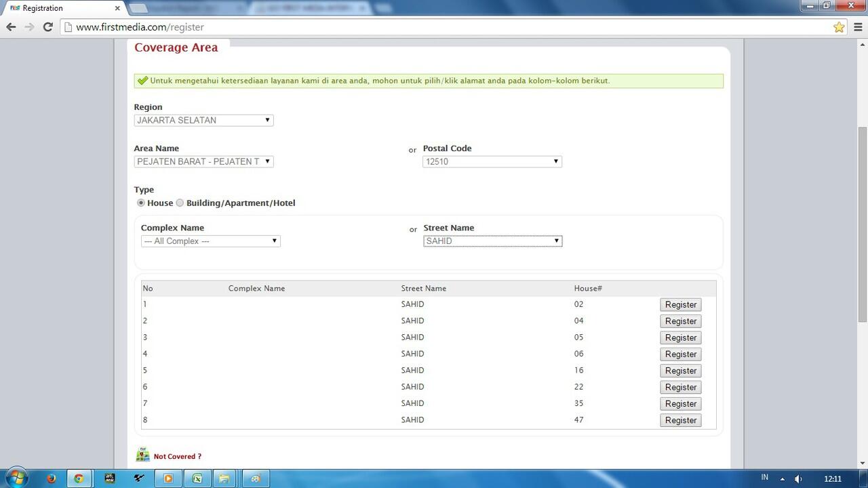Image resolution: width=868 pixels, height=488 pixels.
Task: Open the Not Covered ? link
Action: point(177,456)
